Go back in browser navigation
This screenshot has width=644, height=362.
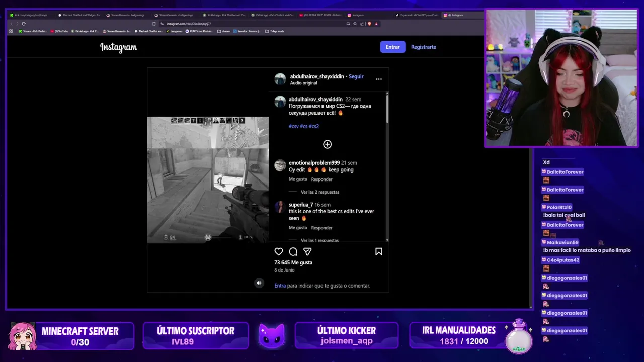(11, 24)
